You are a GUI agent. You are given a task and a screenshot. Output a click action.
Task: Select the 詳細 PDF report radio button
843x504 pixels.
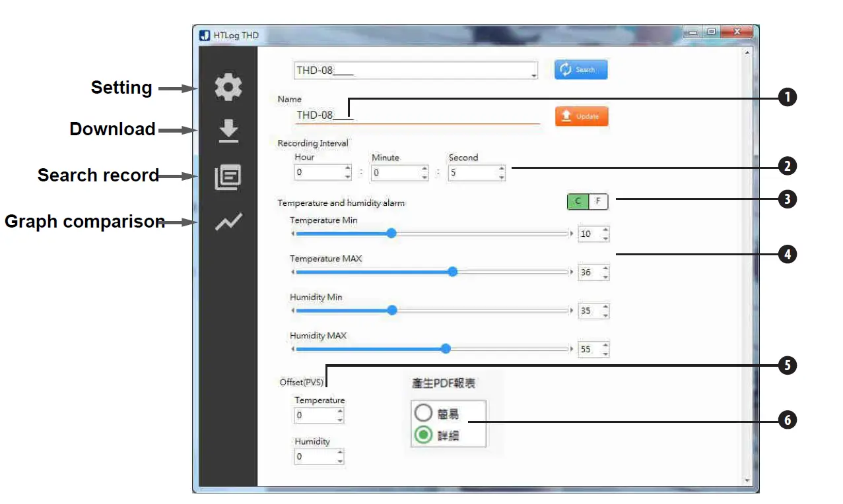(423, 435)
